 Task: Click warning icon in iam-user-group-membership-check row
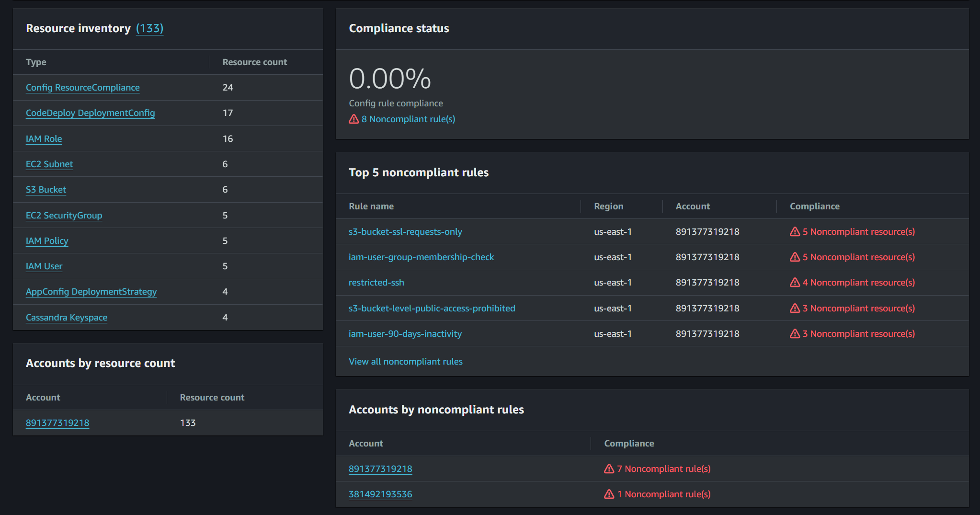[795, 257]
